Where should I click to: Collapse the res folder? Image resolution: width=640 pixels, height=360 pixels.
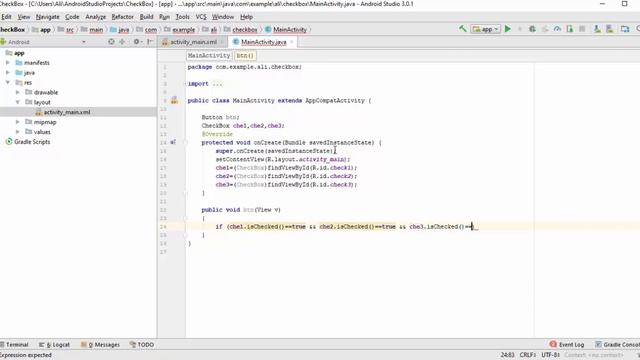(8, 82)
